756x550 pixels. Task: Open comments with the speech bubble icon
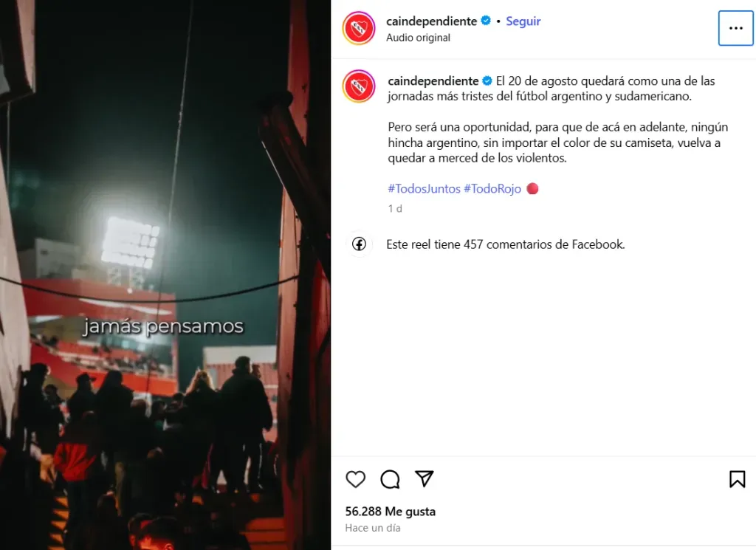coord(390,479)
